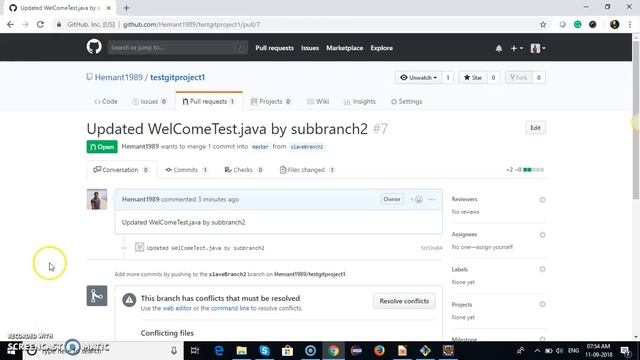
Task: Open the notifications bell
Action: [499, 48]
